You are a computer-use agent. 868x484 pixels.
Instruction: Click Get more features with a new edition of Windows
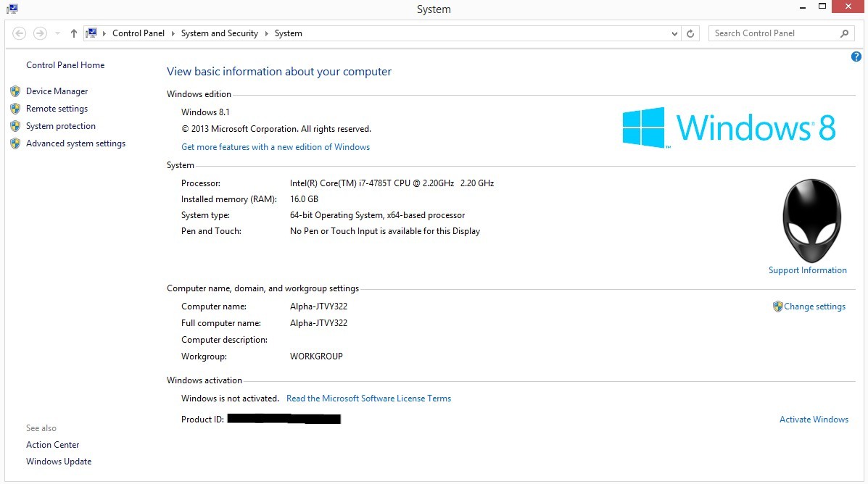(x=276, y=147)
